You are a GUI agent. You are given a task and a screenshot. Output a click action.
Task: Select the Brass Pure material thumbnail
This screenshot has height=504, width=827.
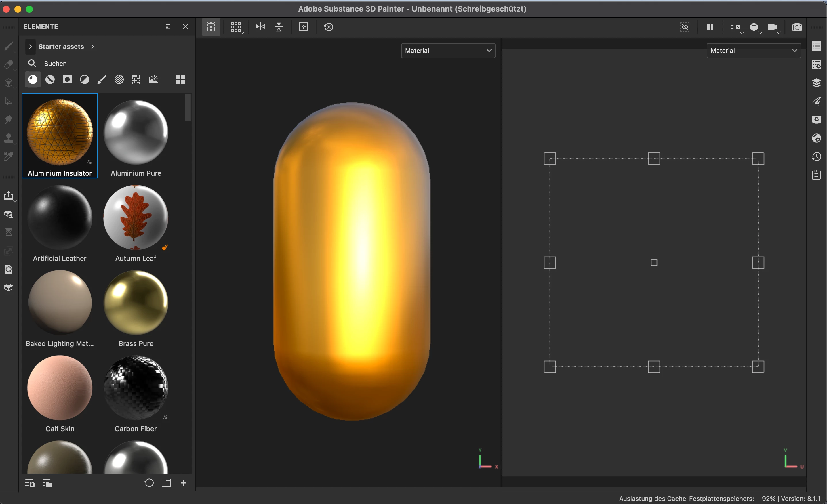pos(136,303)
